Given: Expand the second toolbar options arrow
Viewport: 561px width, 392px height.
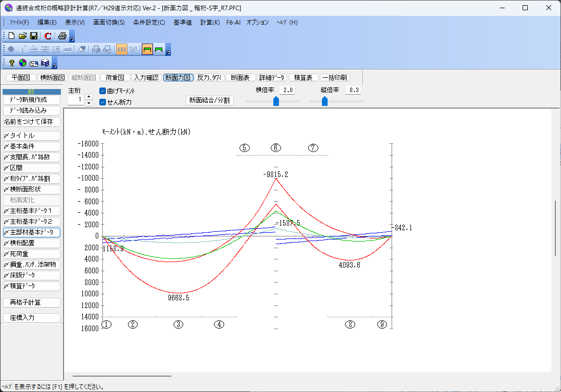Looking at the screenshot, I should [168, 50].
